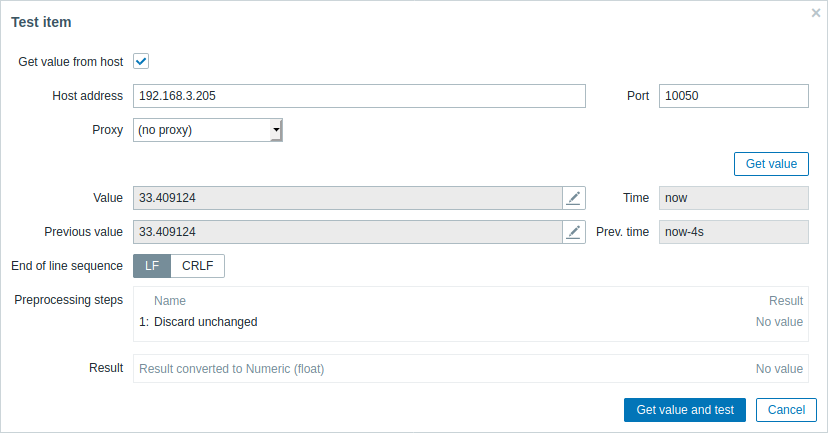Click the Value field showing 33.409124

click(x=347, y=198)
